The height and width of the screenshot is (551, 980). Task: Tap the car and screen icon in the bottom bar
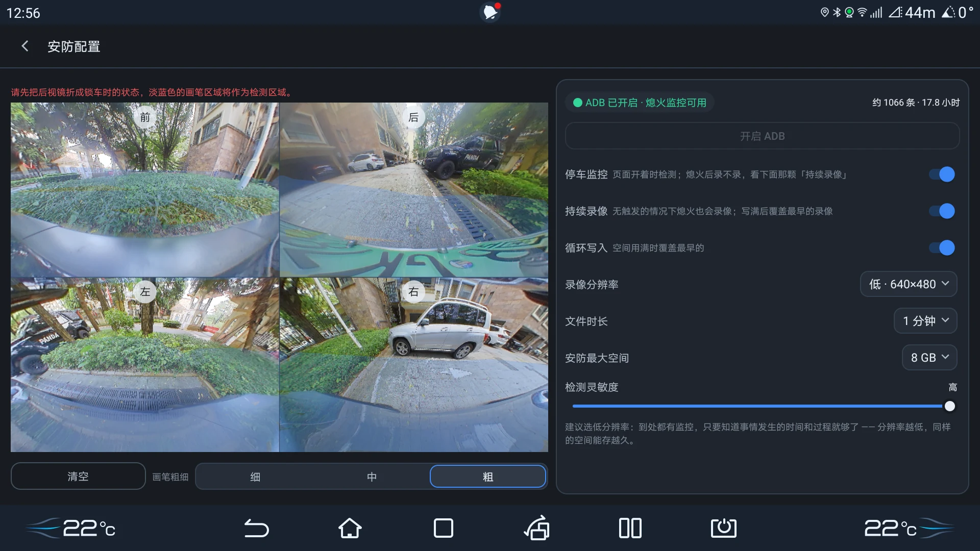[537, 528]
